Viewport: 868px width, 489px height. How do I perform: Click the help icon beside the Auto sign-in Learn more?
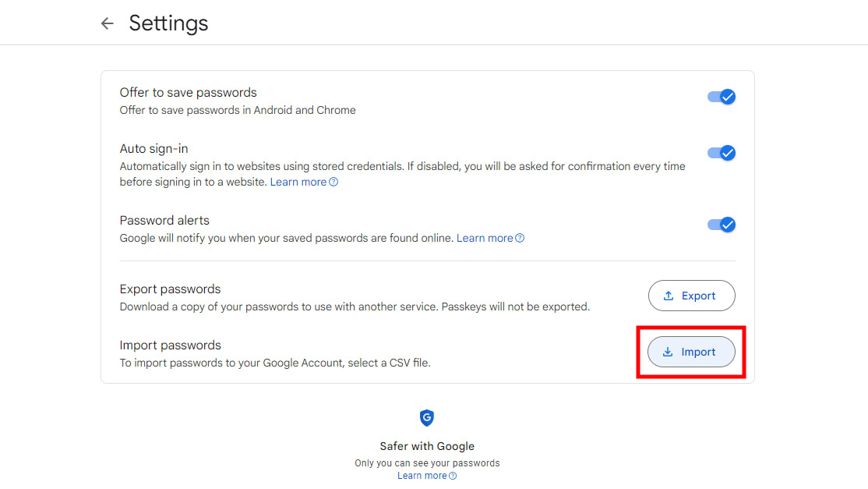point(333,182)
